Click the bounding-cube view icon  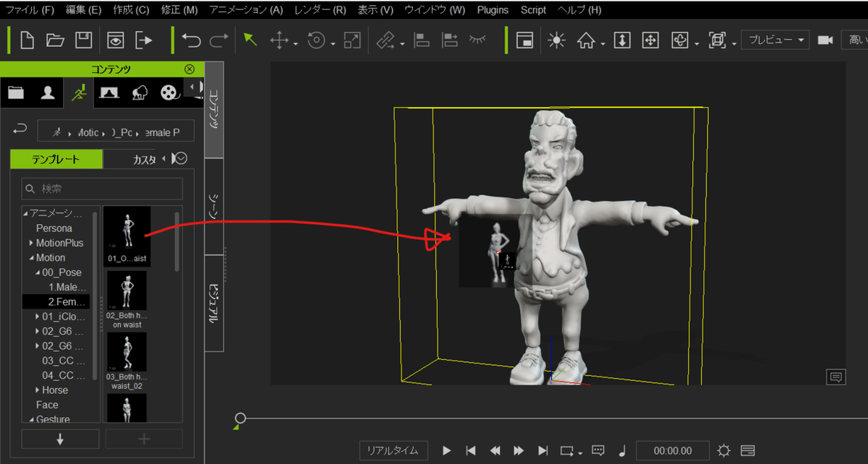point(718,40)
